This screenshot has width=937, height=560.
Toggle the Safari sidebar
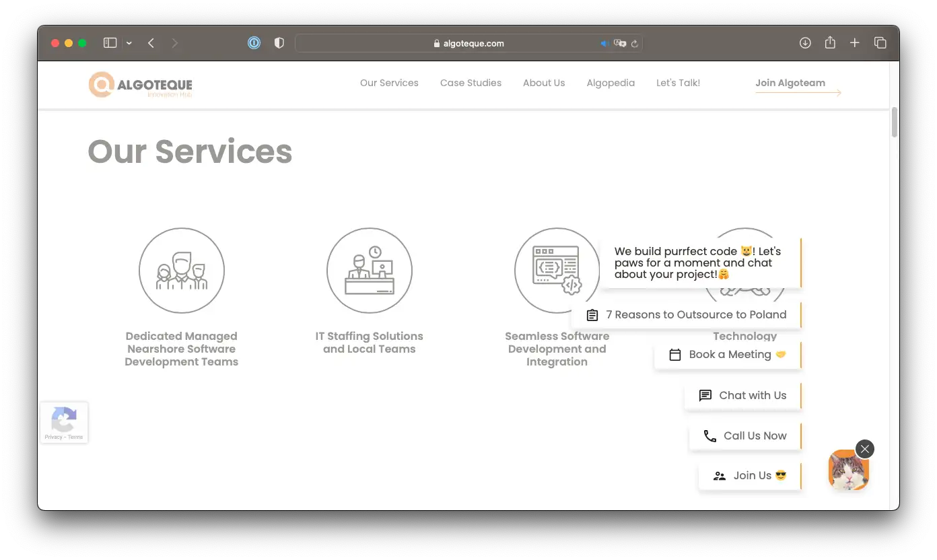(x=110, y=43)
